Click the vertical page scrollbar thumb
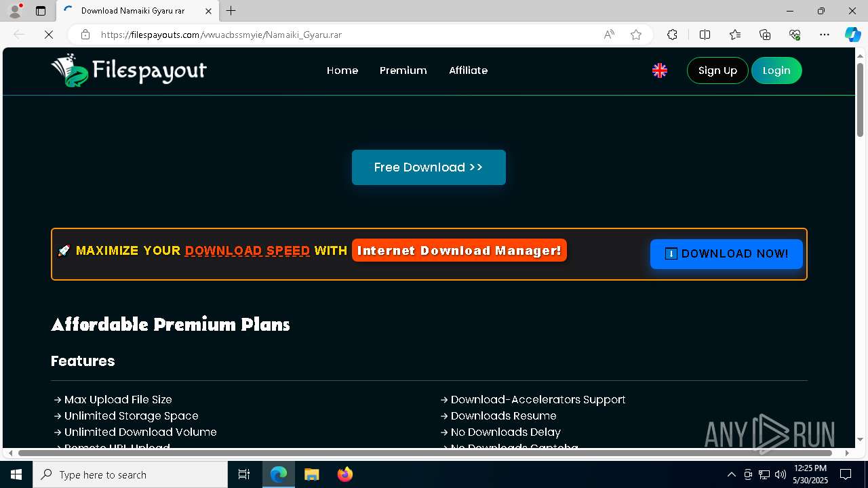 click(861, 100)
